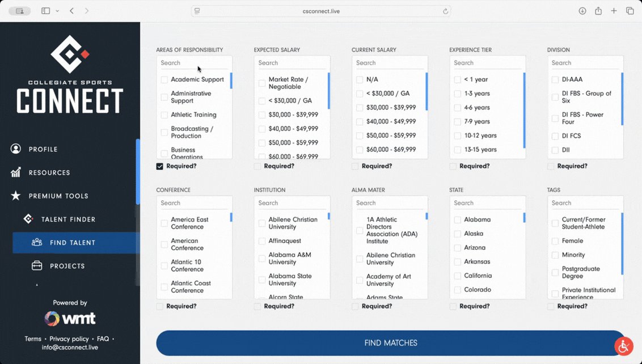Click the Find Matches button
This screenshot has width=642, height=364.
coord(391,343)
